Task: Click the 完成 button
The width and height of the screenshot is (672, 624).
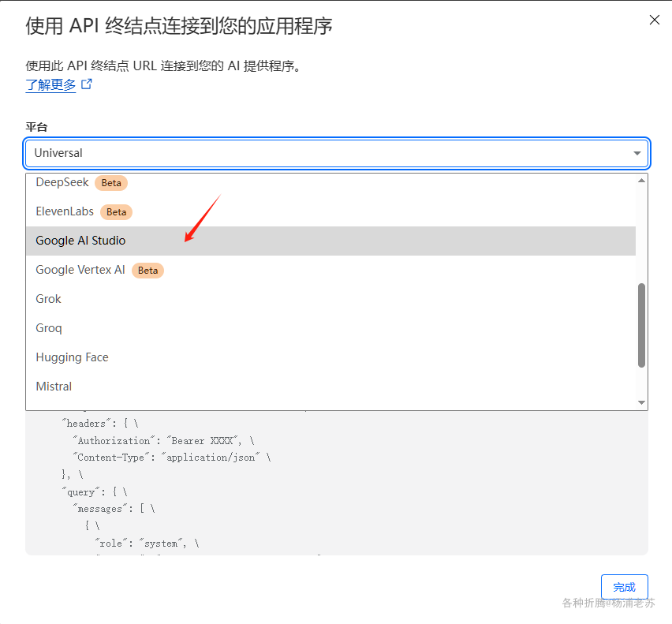Action: click(624, 587)
